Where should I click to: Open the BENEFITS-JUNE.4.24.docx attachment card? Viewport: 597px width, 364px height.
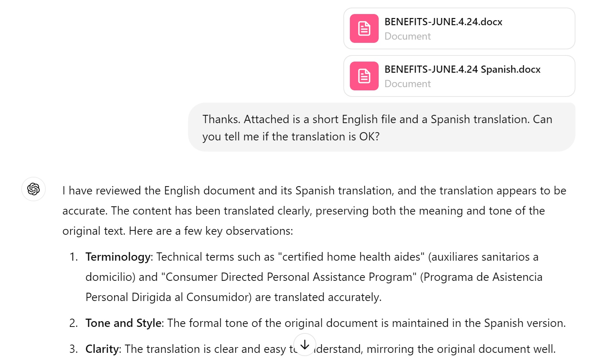459,28
